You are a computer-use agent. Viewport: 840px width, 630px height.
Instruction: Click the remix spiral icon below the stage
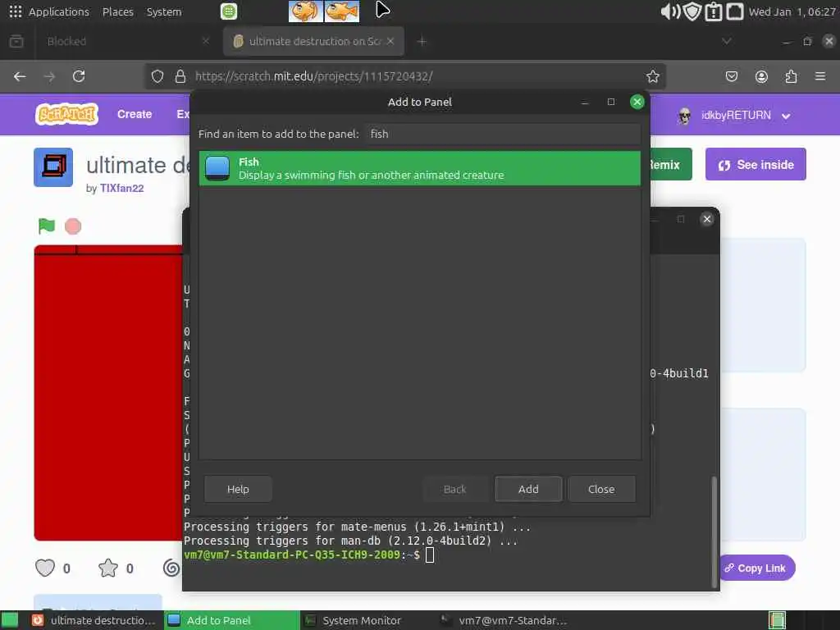171,568
